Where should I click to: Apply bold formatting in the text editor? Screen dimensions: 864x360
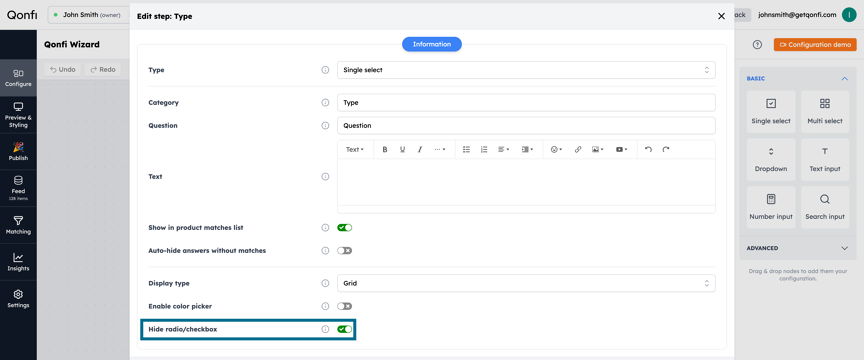coord(385,149)
